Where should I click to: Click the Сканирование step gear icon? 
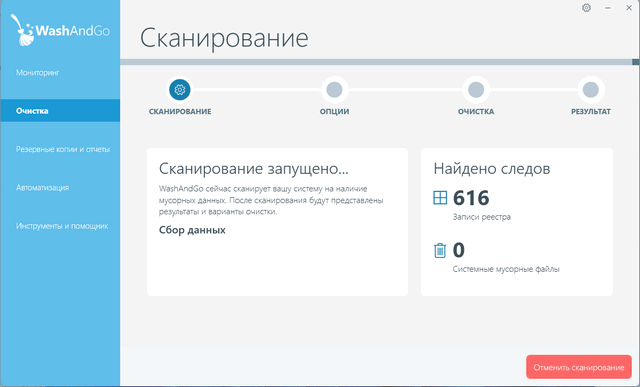180,89
